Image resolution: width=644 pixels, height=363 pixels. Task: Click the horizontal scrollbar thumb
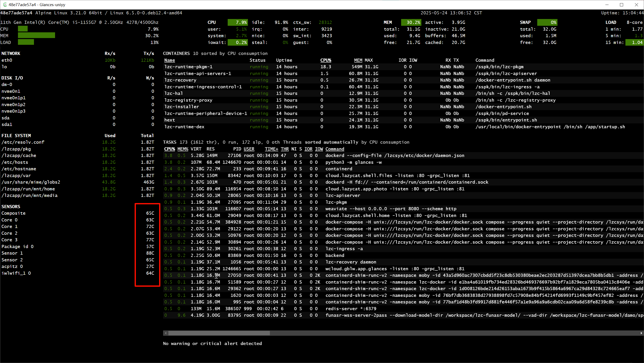219,333
